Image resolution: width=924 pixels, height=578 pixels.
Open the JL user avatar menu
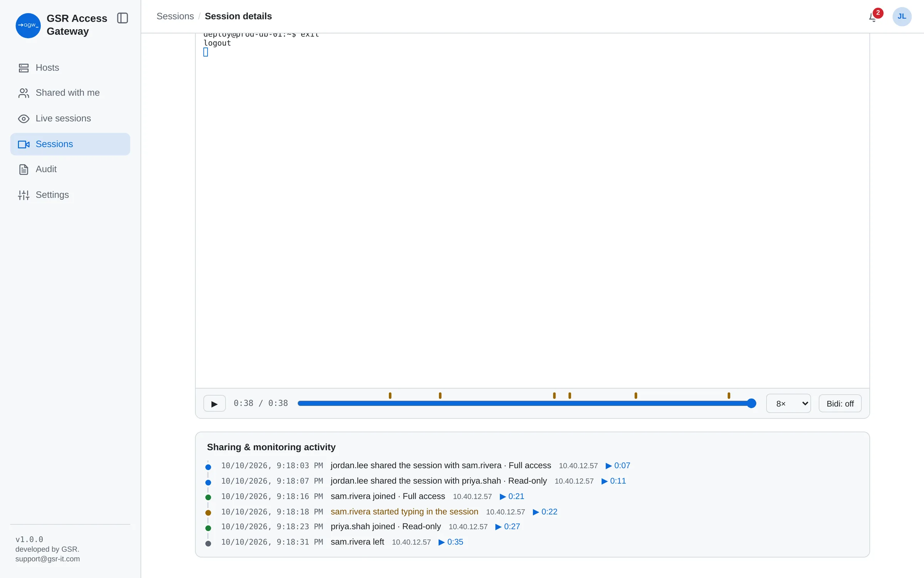pyautogui.click(x=902, y=17)
